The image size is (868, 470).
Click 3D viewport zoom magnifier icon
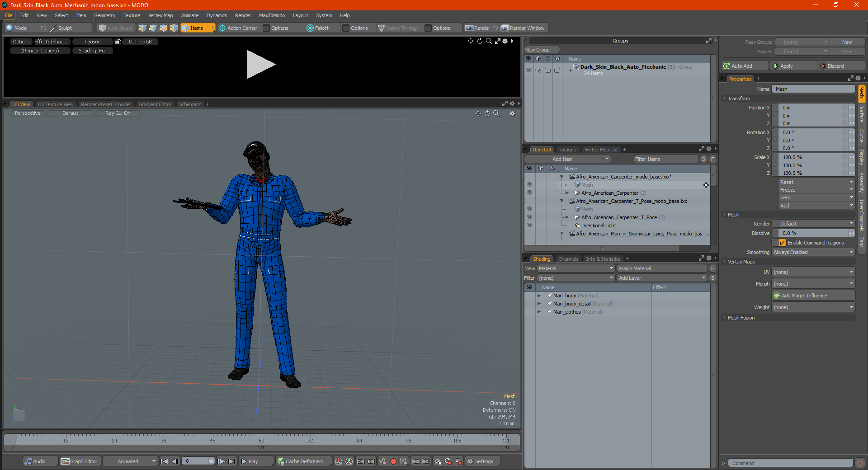[x=496, y=113]
